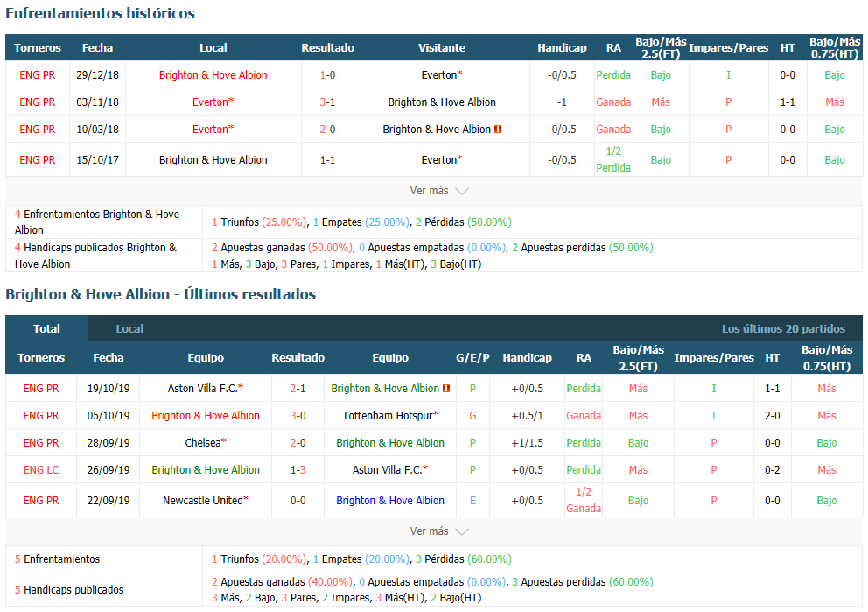
Task: Switch to the Local tab
Action: pyautogui.click(x=129, y=328)
